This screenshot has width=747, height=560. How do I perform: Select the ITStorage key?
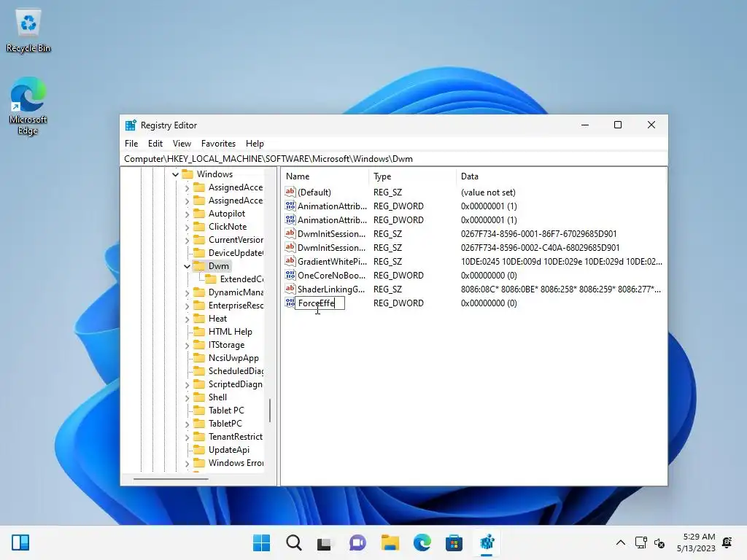[226, 345]
